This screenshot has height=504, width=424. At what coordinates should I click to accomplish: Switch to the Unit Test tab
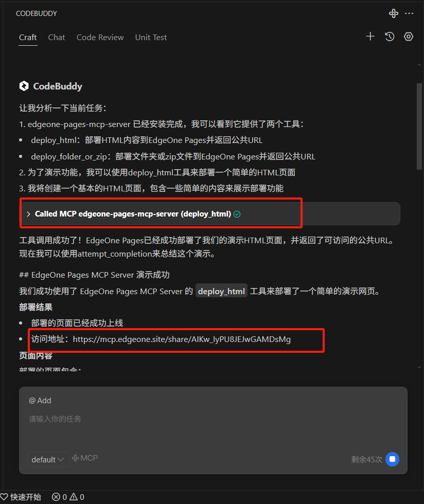151,37
